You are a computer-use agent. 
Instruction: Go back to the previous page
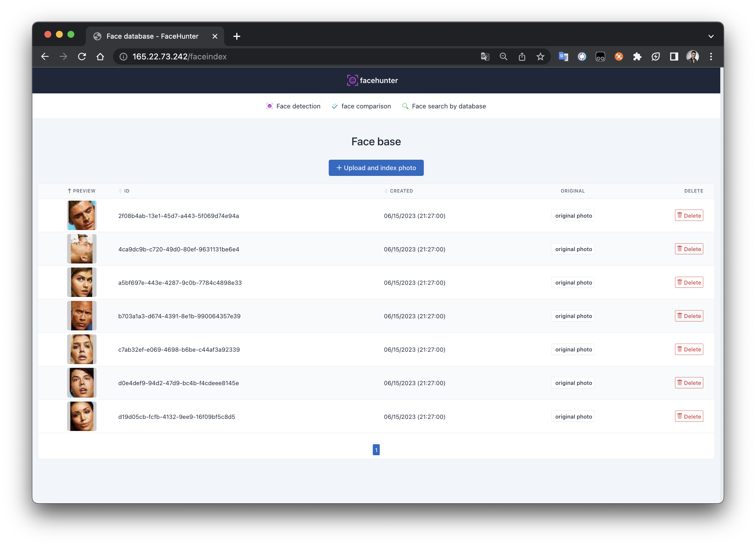tap(45, 57)
